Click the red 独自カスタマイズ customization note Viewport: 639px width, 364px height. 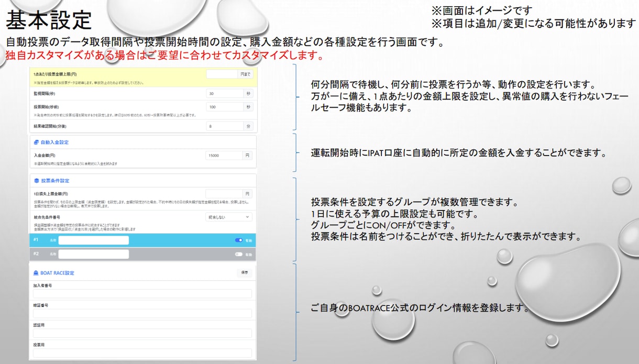click(165, 55)
